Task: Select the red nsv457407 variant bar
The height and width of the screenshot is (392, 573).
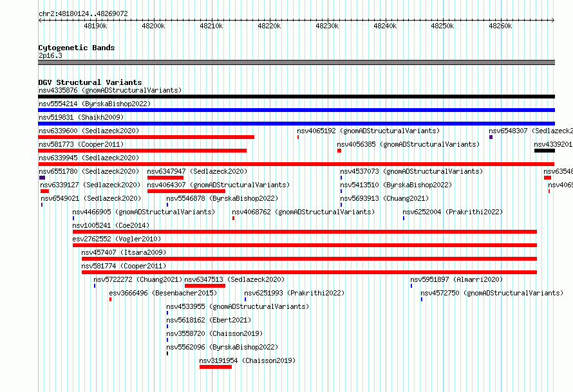Action: 309,259
